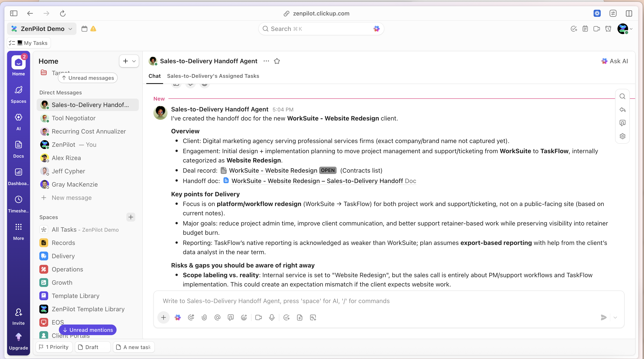Open the ZenPilot Demo workspace dropdown
The height and width of the screenshot is (359, 644).
(70, 29)
